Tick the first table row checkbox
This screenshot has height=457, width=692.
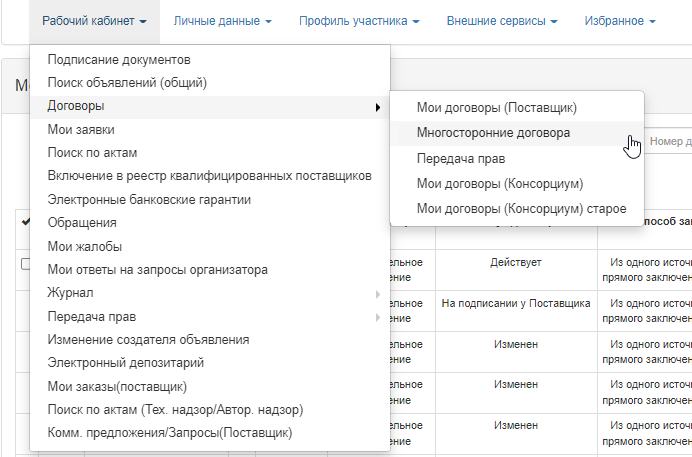click(x=25, y=262)
